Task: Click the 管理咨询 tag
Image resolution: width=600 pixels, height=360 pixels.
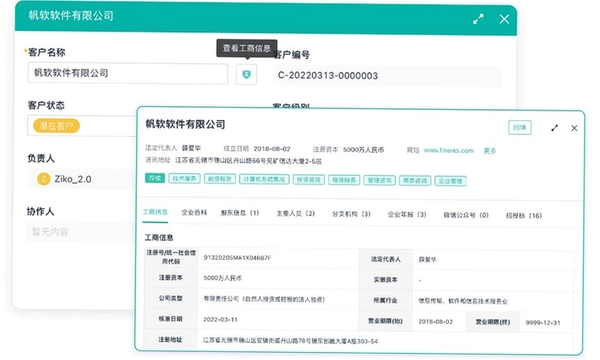Action: (379, 180)
